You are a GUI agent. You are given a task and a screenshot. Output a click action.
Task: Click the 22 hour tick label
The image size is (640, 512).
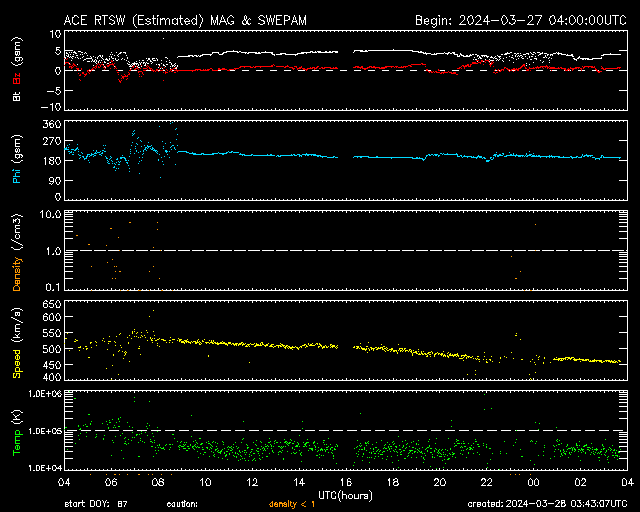(487, 482)
